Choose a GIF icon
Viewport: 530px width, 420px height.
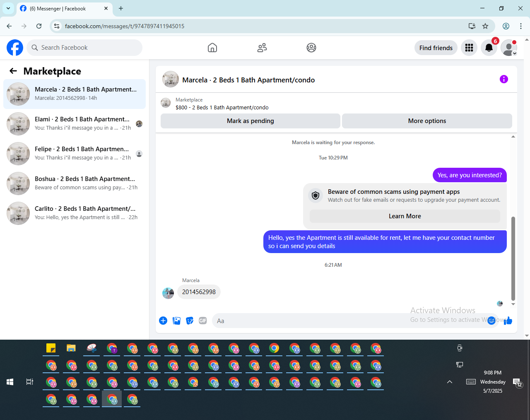click(202, 321)
